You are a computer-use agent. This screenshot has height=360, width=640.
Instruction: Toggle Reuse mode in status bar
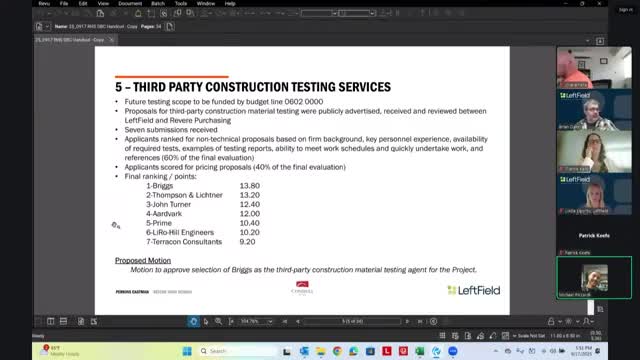[x=493, y=336]
